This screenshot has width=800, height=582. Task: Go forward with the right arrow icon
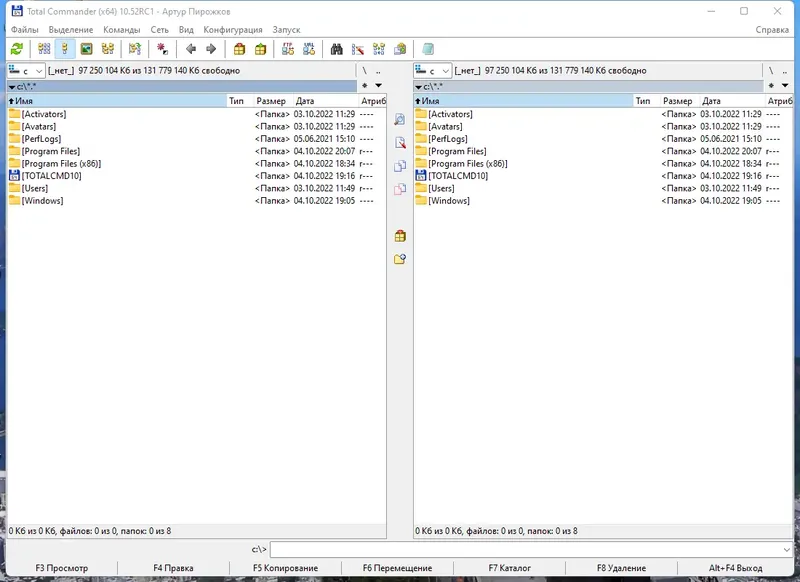coord(211,49)
